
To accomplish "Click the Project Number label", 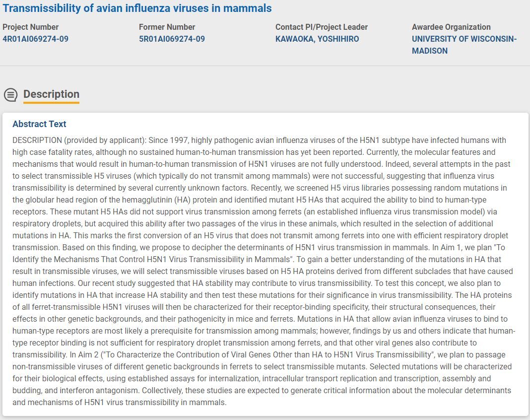I will click(30, 27).
